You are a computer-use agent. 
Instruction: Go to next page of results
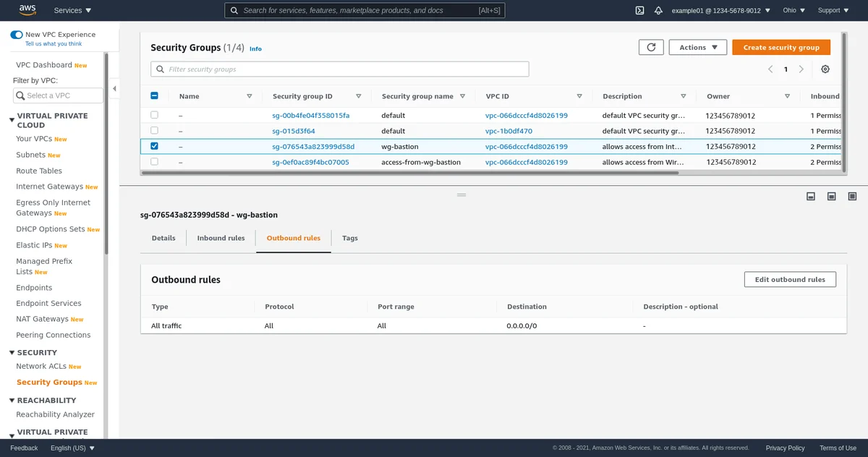pos(801,69)
